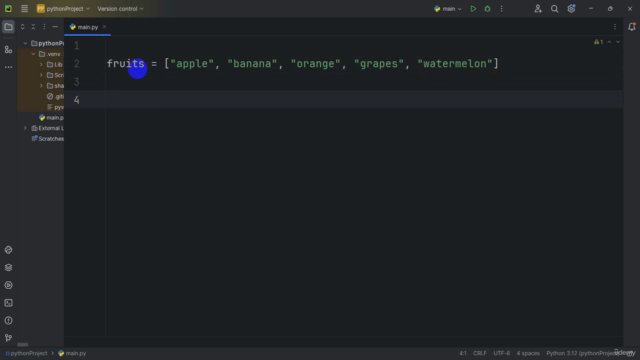Expand the Lib folder
The height and width of the screenshot is (360, 640).
pos(41,64)
